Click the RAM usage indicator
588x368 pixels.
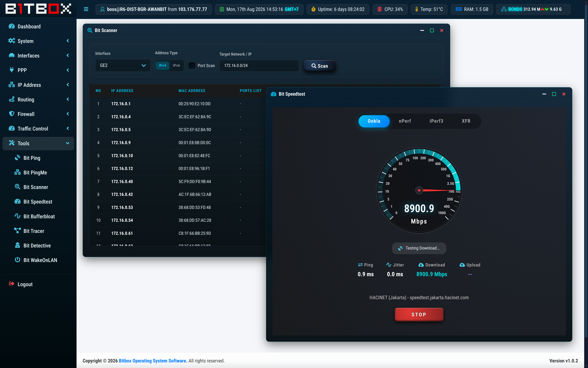472,9
